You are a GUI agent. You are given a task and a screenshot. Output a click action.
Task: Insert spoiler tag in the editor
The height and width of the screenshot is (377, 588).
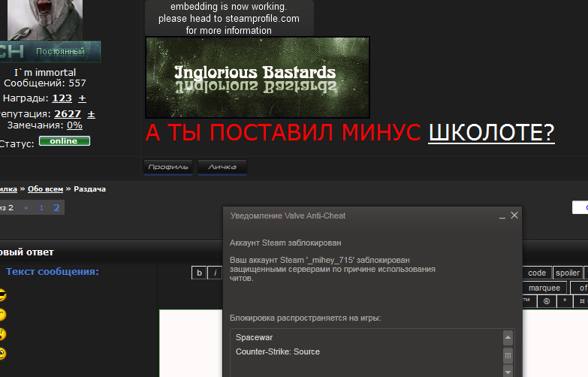click(568, 273)
